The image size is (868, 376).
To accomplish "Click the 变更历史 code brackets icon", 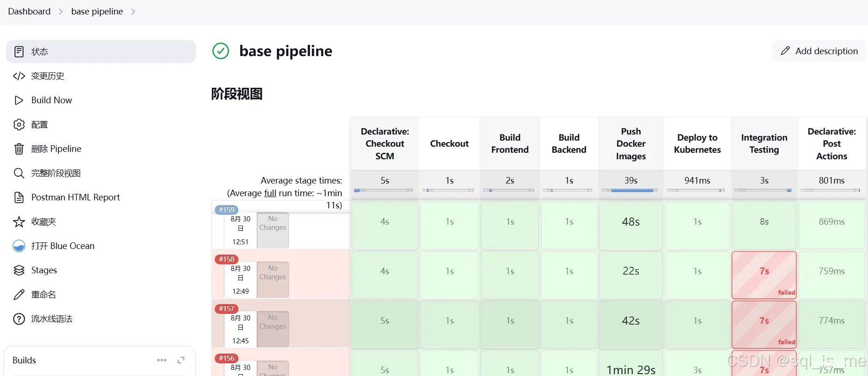I will pos(19,76).
